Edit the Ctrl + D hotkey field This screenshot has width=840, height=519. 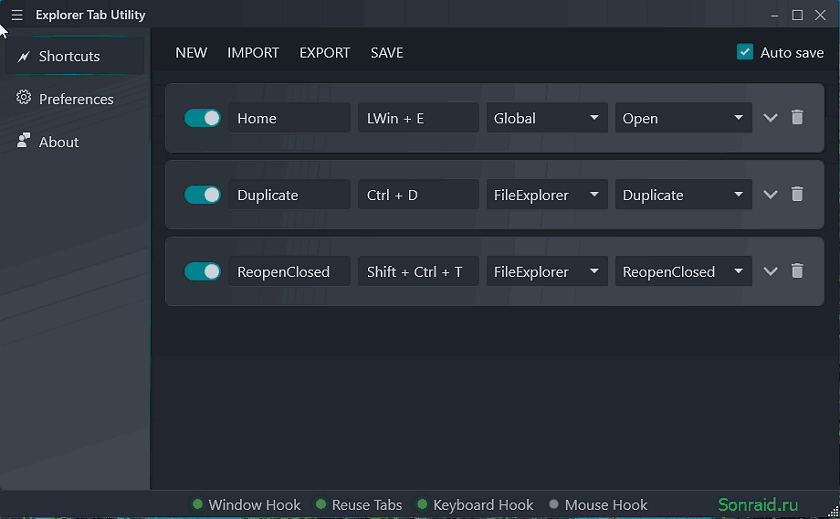(418, 194)
